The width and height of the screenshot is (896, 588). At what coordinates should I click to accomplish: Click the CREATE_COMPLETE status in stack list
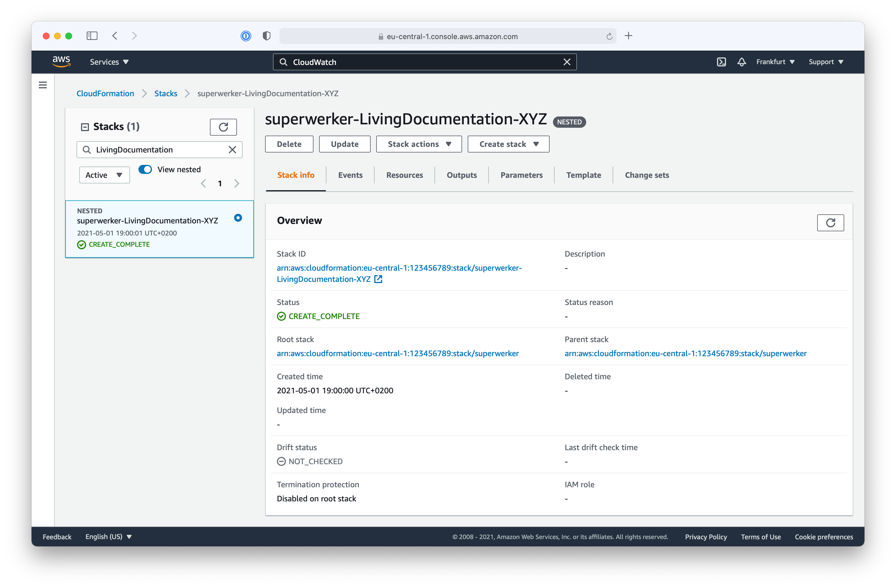pyautogui.click(x=113, y=244)
